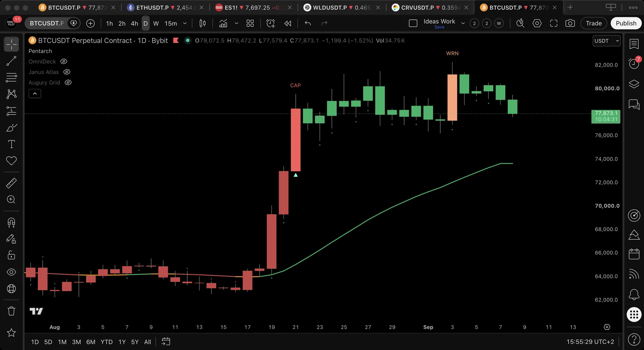This screenshot has width=644, height=350.
Task: Click the CAP marker above red candle
Action: tap(295, 85)
